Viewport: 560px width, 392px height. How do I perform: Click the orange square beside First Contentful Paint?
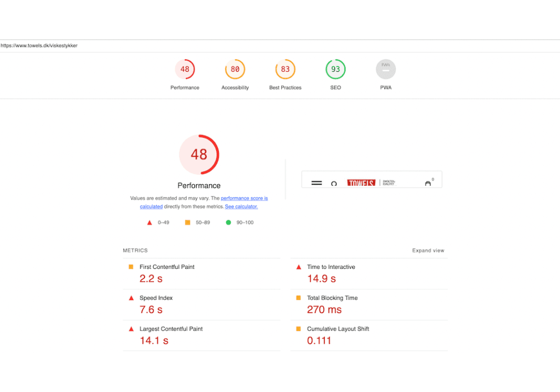(130, 267)
